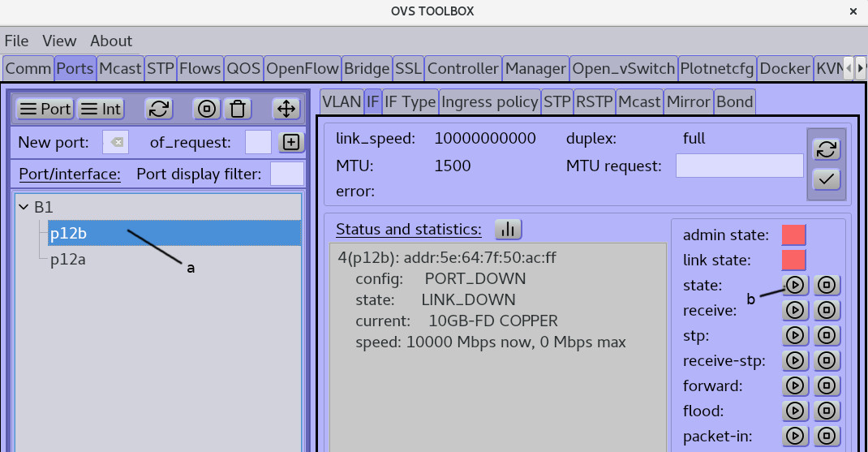Viewport: 868px width, 452px height.
Task: Click play button for flood
Action: (796, 411)
